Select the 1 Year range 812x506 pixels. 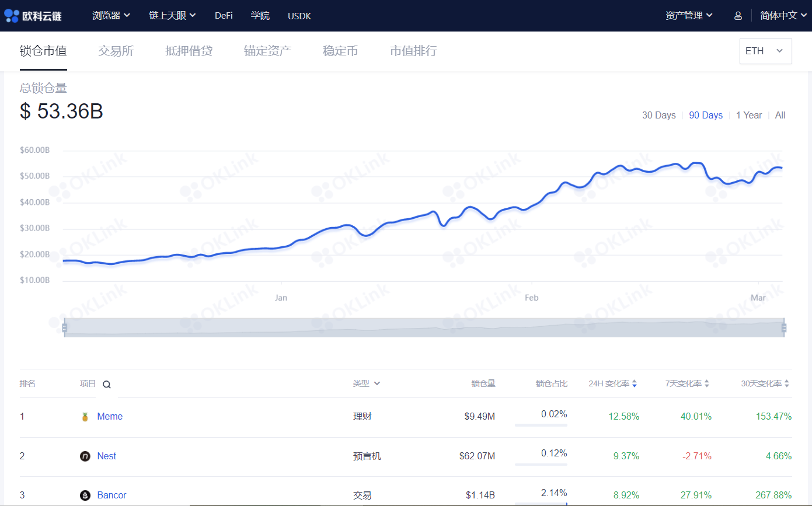point(749,115)
